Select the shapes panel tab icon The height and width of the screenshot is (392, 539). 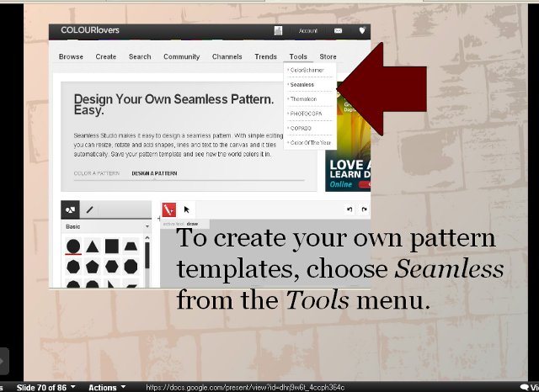71,209
